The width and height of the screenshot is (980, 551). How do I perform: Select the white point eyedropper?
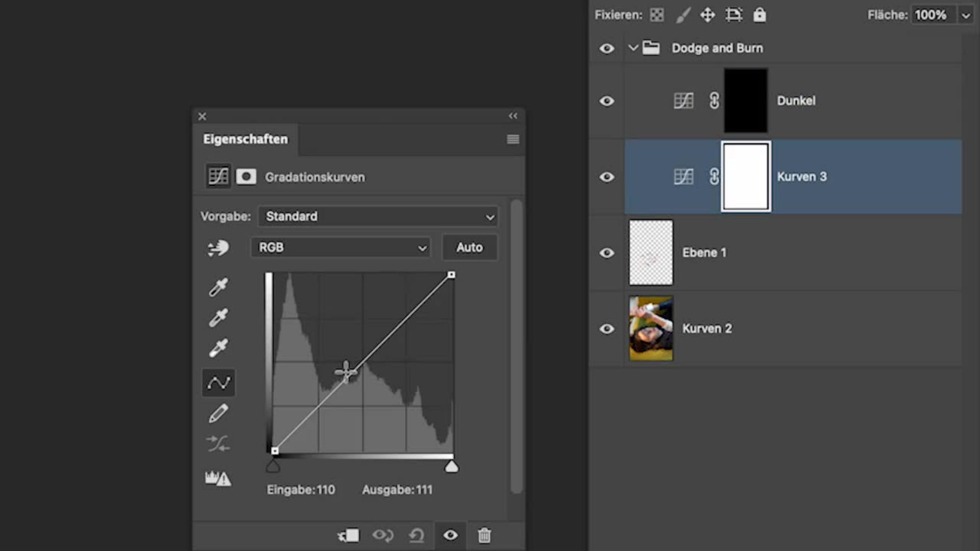[x=218, y=348]
